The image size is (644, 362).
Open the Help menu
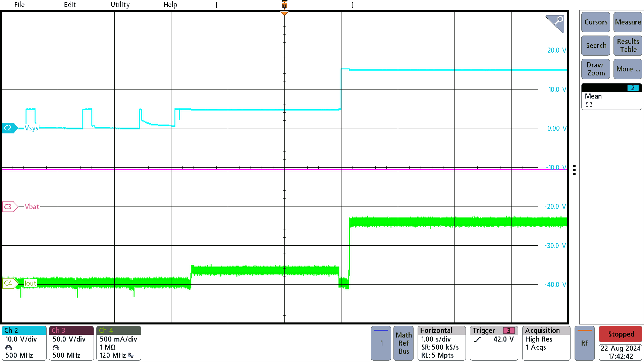pos(170,5)
